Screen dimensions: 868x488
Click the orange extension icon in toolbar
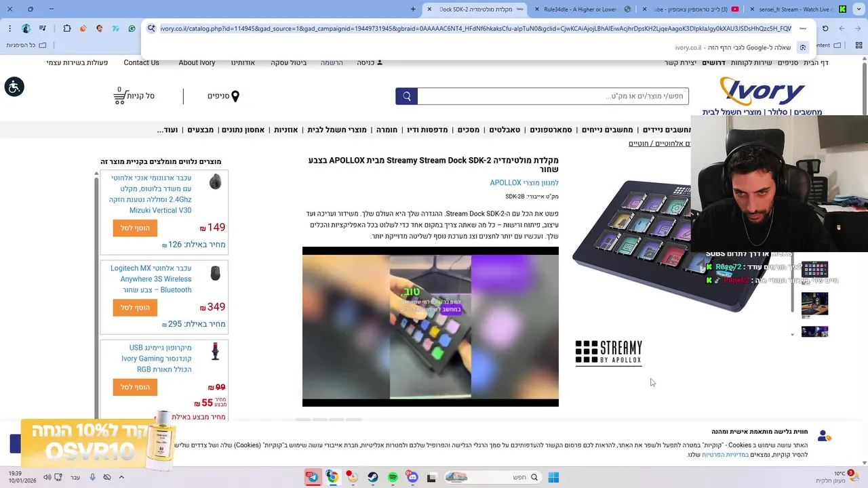tap(83, 28)
